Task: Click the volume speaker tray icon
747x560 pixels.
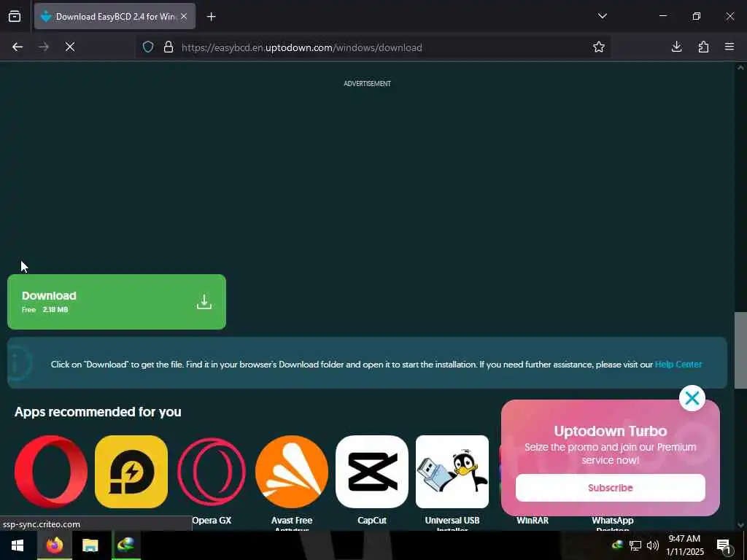Action: click(x=653, y=545)
